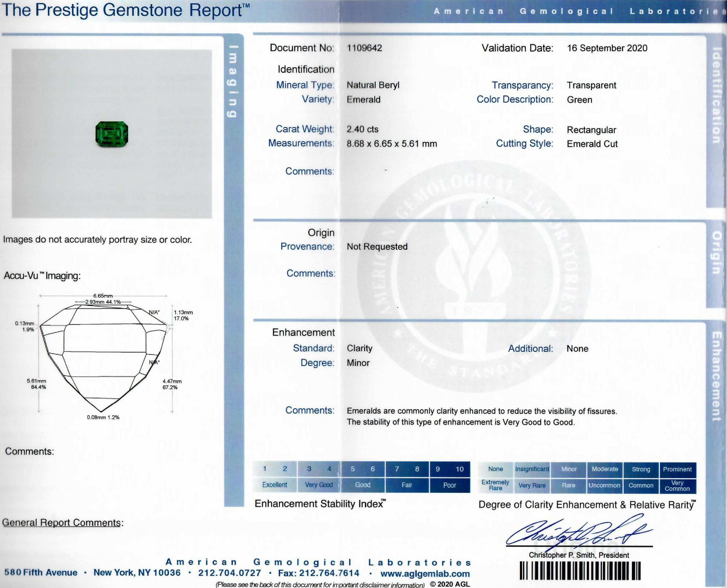Select document number 1109642

pyautogui.click(x=364, y=48)
